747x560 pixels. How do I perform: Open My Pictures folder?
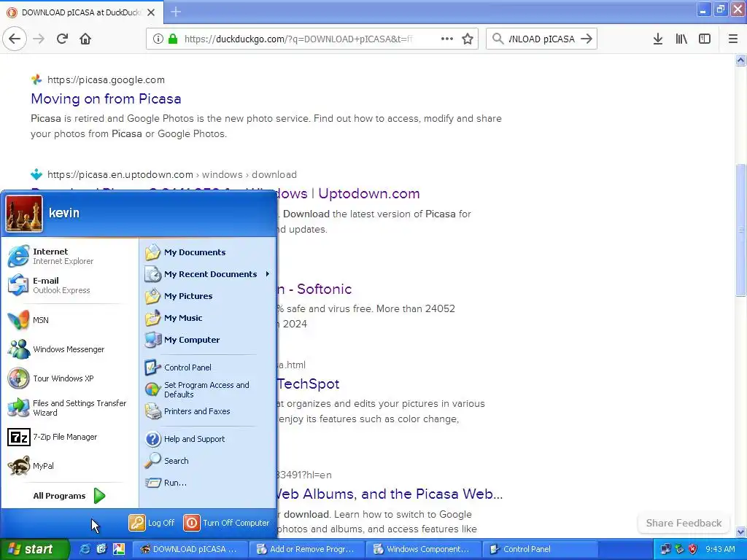[208, 296]
